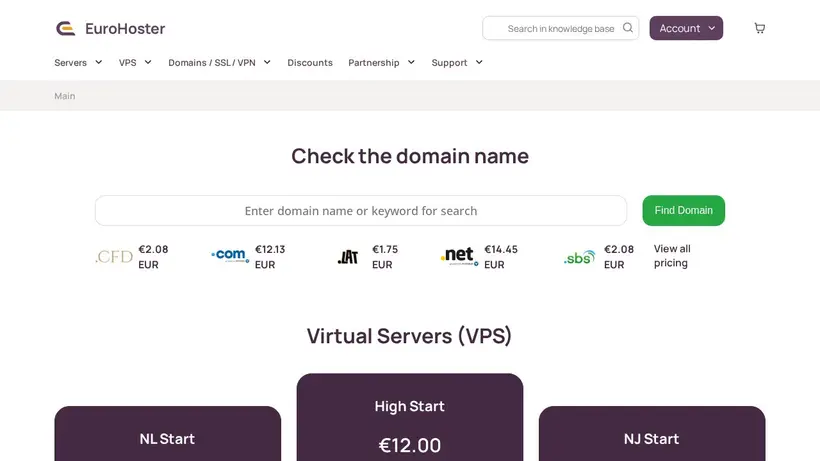Focus the domain name search field
This screenshot has width=820, height=461.
click(x=361, y=211)
